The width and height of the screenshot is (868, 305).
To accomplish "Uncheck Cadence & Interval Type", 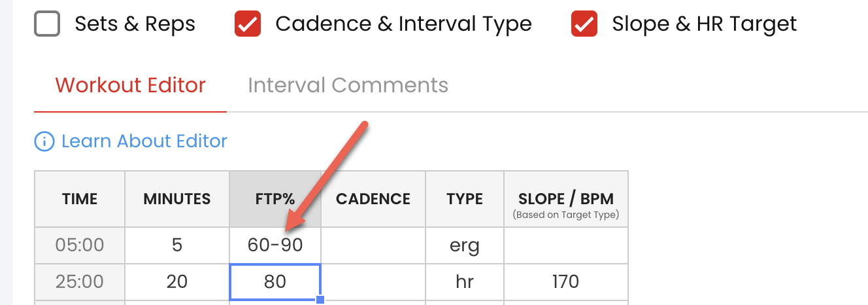I will [248, 24].
